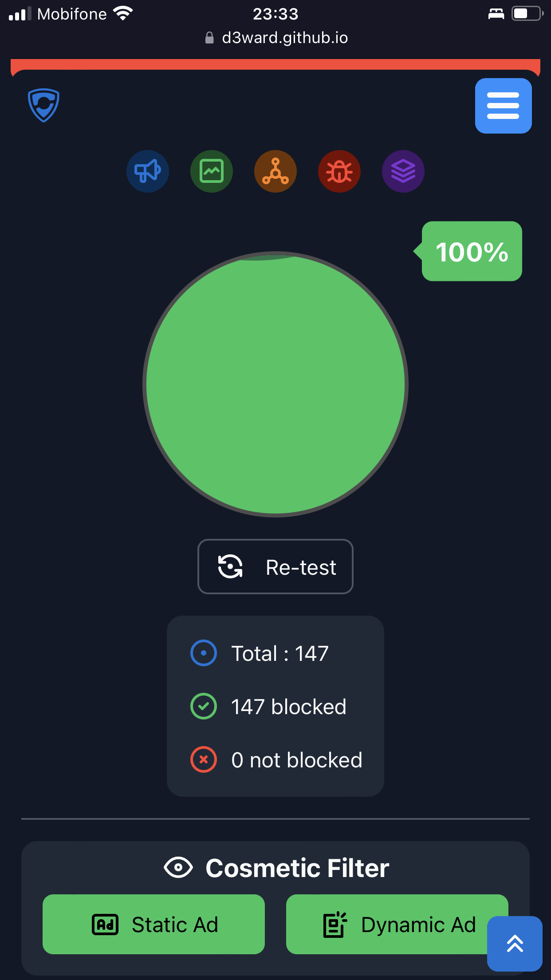Click the refresh icon in the Re-test button

point(229,566)
